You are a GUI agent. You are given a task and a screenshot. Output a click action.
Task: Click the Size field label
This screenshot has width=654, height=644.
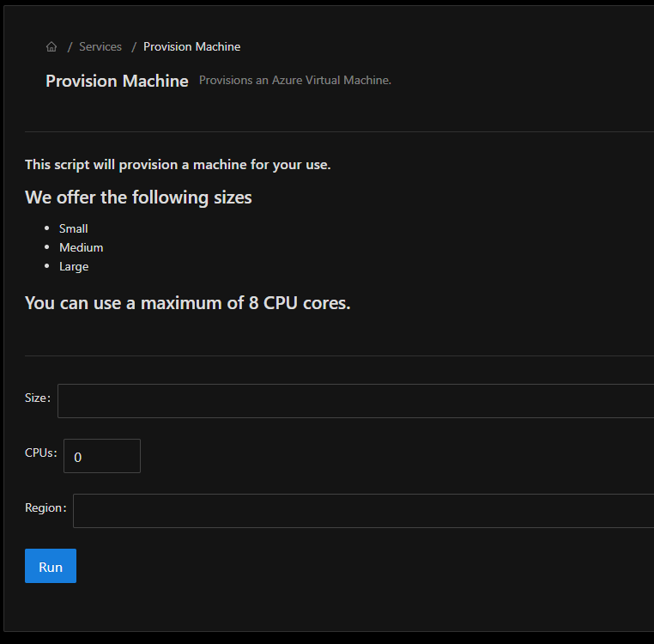(x=38, y=398)
